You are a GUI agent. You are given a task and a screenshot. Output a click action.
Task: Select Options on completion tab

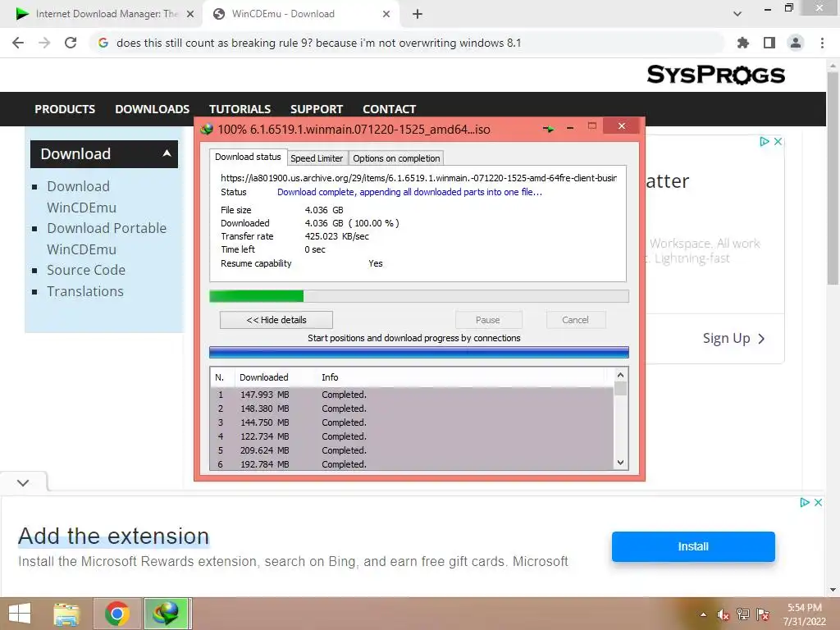pyautogui.click(x=396, y=158)
